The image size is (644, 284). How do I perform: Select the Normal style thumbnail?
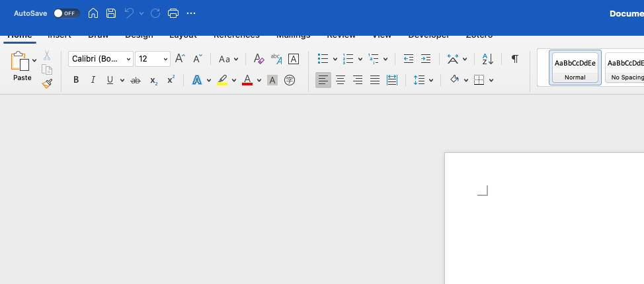575,68
